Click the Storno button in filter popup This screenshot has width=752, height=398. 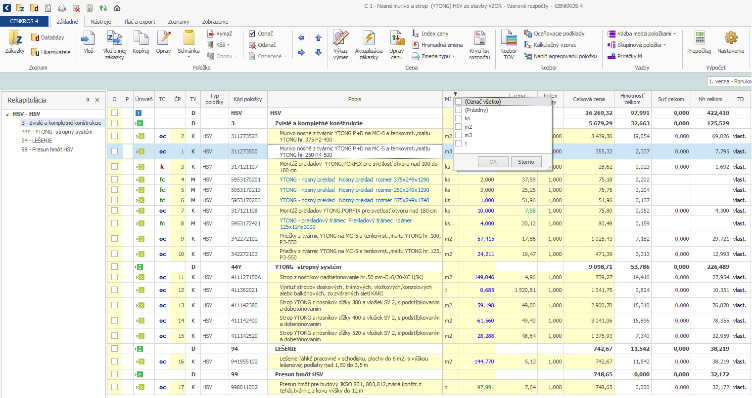tap(526, 162)
